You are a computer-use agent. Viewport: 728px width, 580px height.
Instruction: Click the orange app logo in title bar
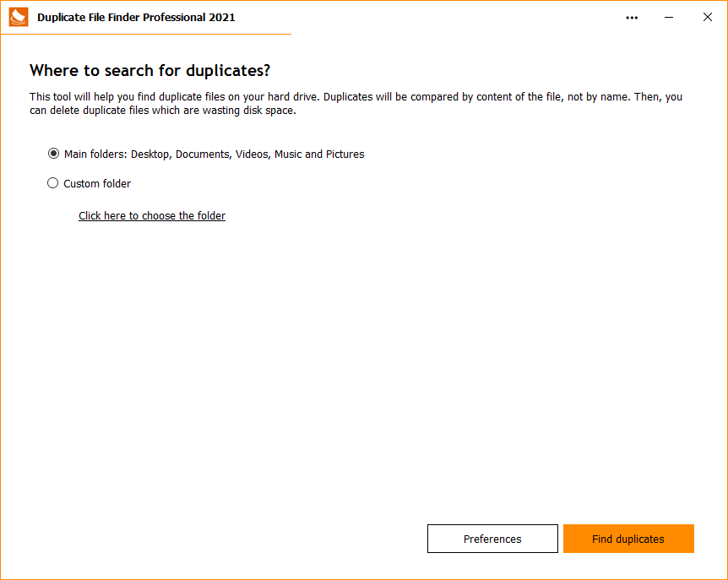[x=19, y=17]
